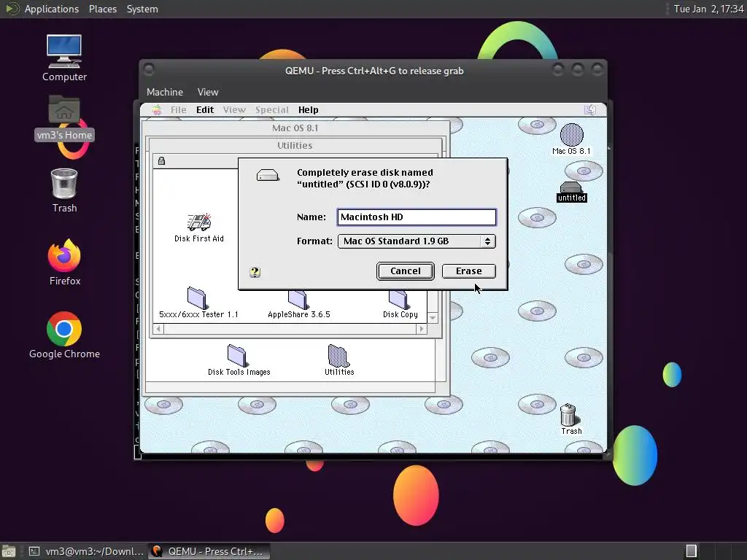The image size is (747, 560).
Task: Select the Mac OS 8.1 CD icon
Action: coord(571,139)
